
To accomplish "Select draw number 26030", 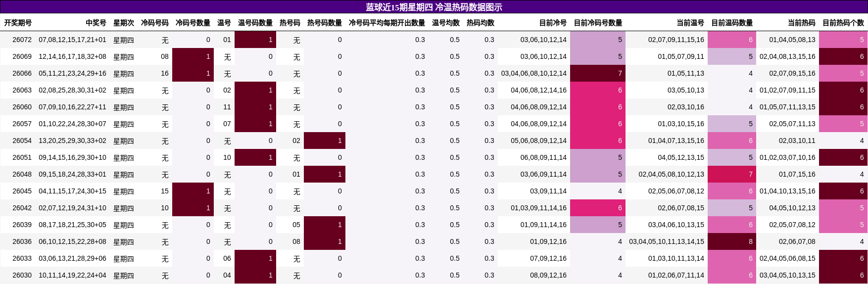I will tap(22, 275).
